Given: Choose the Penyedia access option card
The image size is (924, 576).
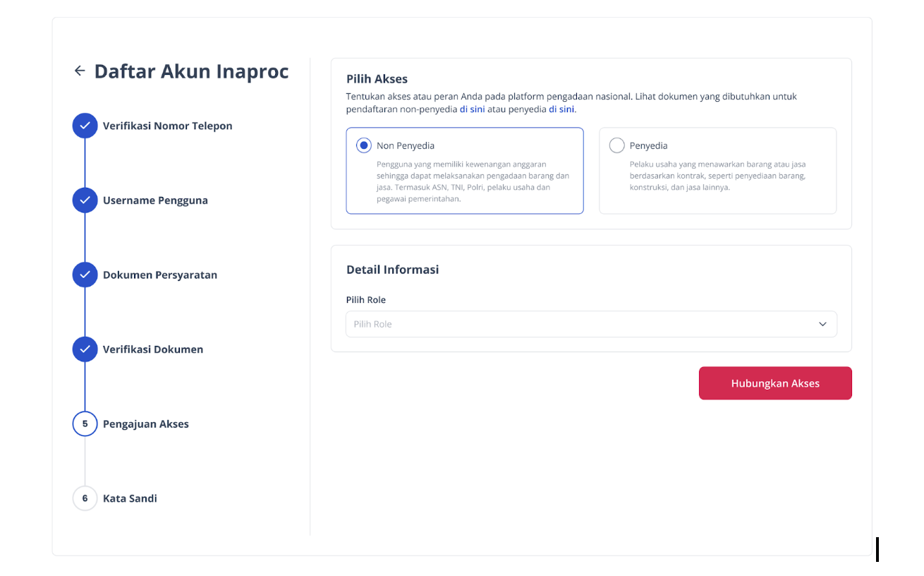Looking at the screenshot, I should coord(717,170).
